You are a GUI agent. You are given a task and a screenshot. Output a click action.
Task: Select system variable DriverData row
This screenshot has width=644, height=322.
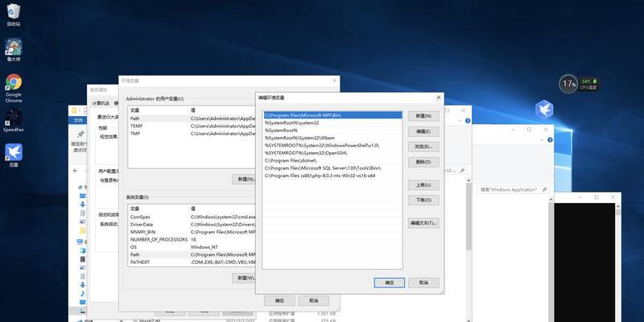192,225
